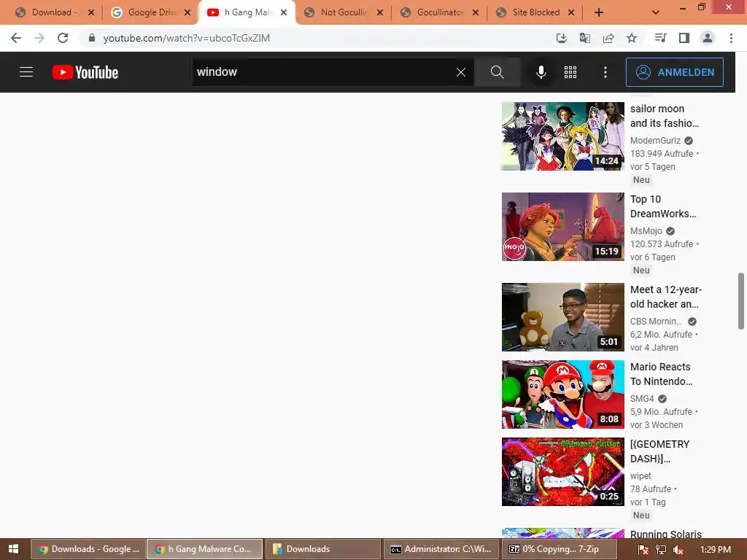
Task: Open Top 10 DreamWorks video thumbnail
Action: click(562, 227)
